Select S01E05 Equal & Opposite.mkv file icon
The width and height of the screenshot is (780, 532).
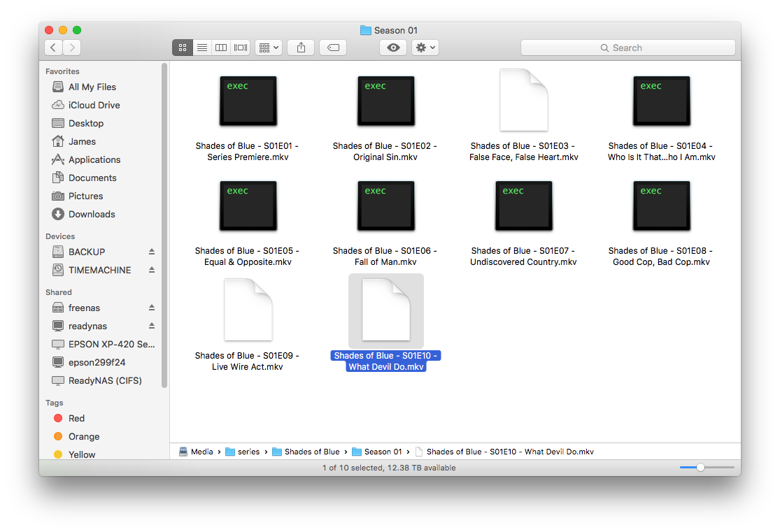(248, 206)
